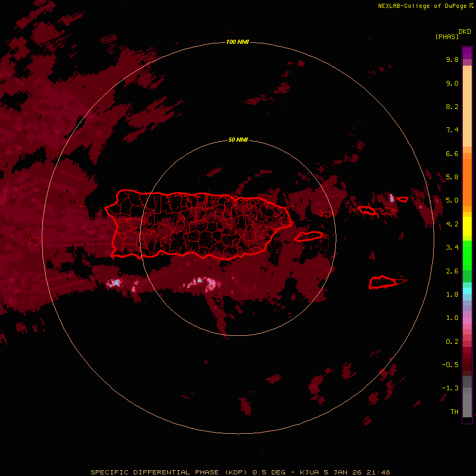476x476 pixels.
Task: Click the pink-cyan echo cell southwest of Puerto Rico
Action: [x=114, y=283]
